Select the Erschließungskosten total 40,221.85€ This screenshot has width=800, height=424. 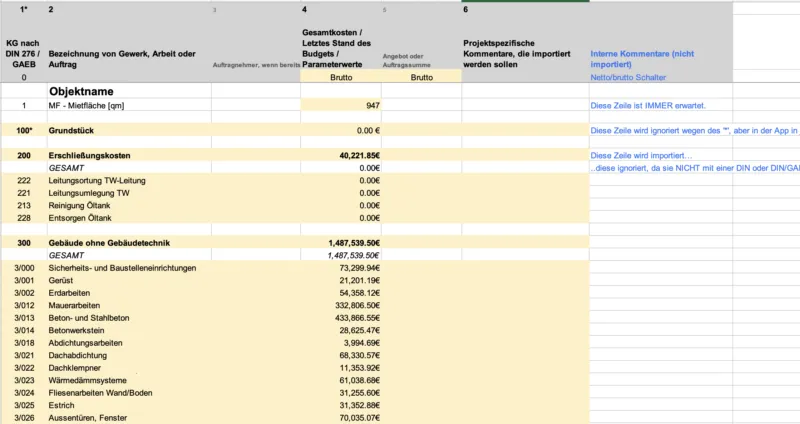pos(340,156)
